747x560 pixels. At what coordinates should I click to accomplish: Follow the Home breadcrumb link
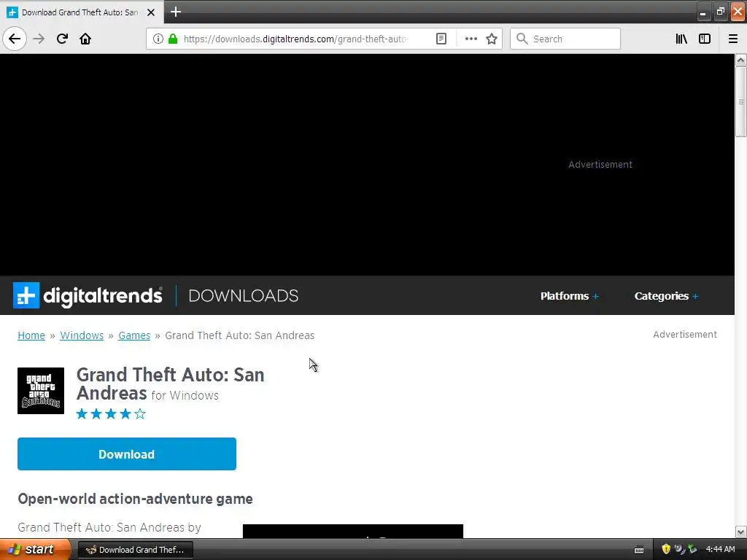pyautogui.click(x=31, y=335)
